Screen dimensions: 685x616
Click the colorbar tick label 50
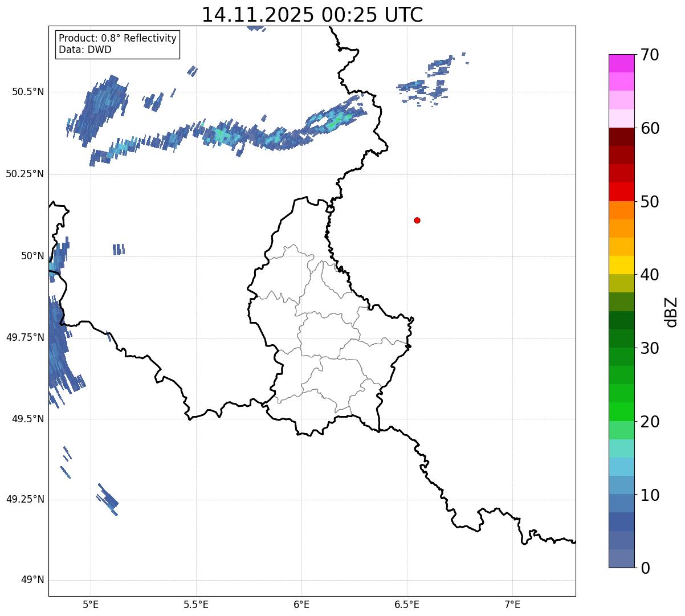(x=649, y=202)
